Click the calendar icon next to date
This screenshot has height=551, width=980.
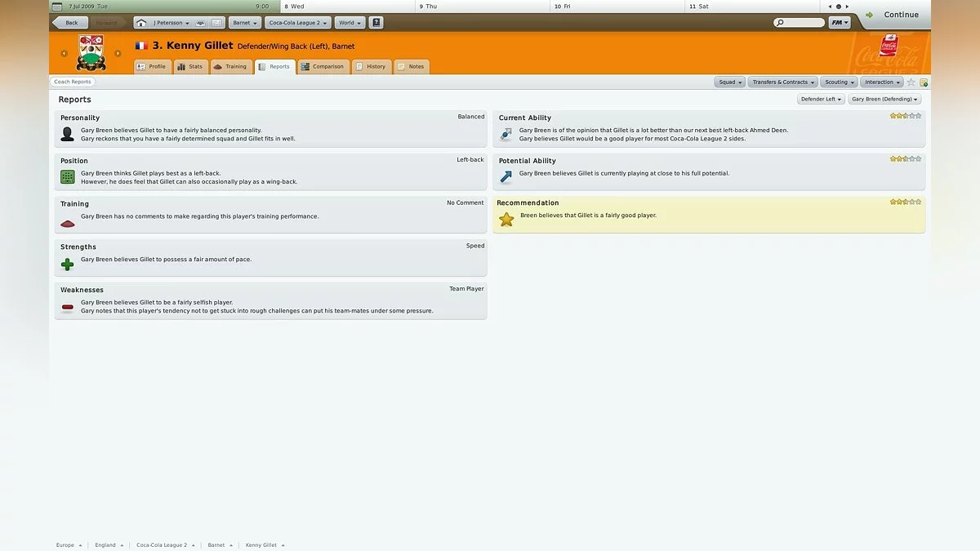point(57,6)
